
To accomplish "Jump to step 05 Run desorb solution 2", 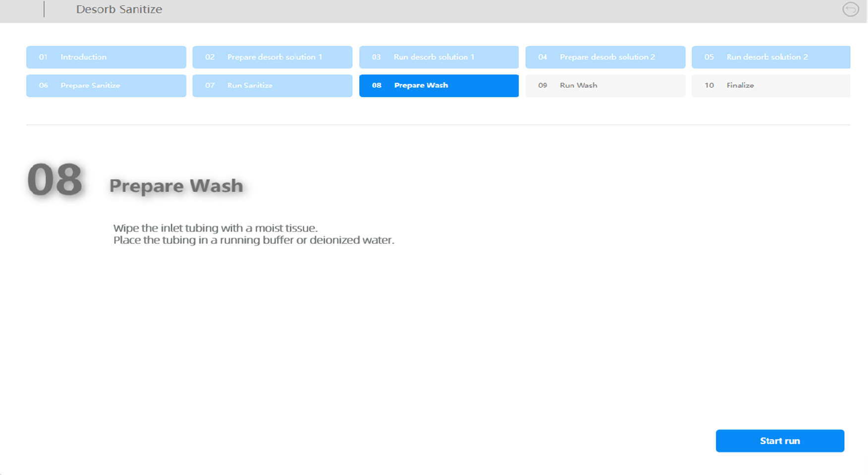I will pyautogui.click(x=771, y=57).
